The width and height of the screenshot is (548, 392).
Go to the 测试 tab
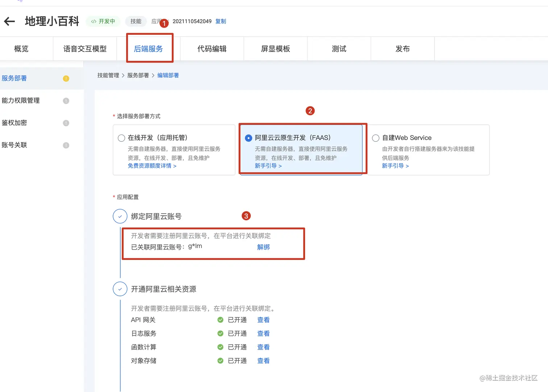tap(339, 49)
